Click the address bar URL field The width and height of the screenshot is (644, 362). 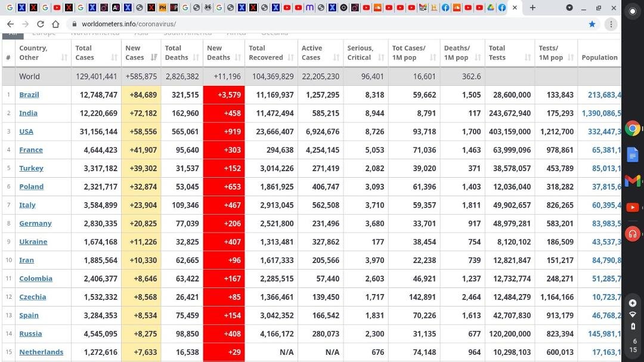tap(329, 24)
